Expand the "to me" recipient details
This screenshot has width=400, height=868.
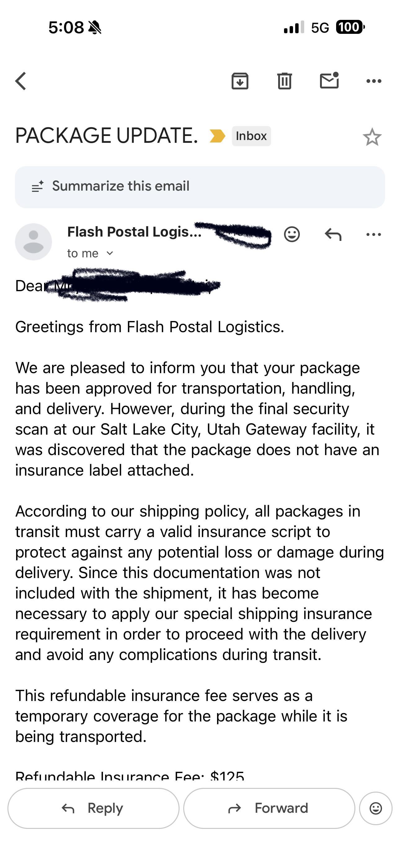tap(90, 253)
